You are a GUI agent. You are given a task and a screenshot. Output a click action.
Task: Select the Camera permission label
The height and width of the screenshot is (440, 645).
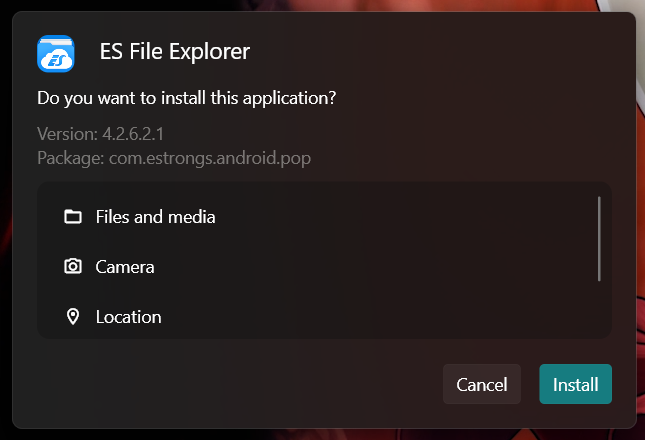tap(125, 267)
